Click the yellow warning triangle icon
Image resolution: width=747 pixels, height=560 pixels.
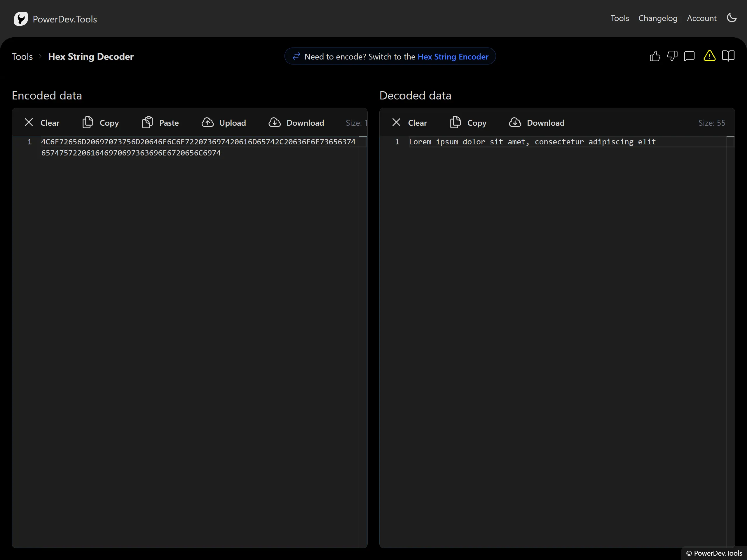click(710, 56)
